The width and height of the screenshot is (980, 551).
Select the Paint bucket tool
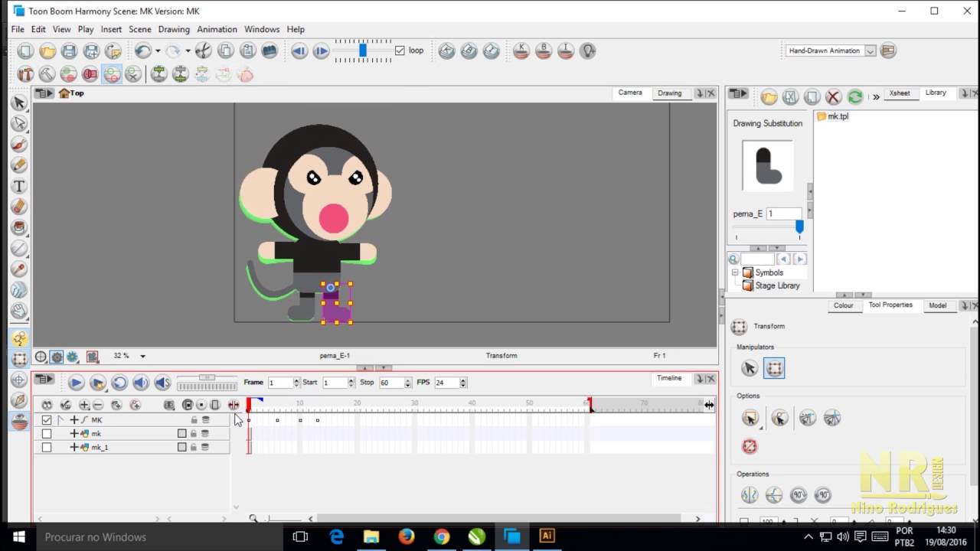(x=19, y=228)
